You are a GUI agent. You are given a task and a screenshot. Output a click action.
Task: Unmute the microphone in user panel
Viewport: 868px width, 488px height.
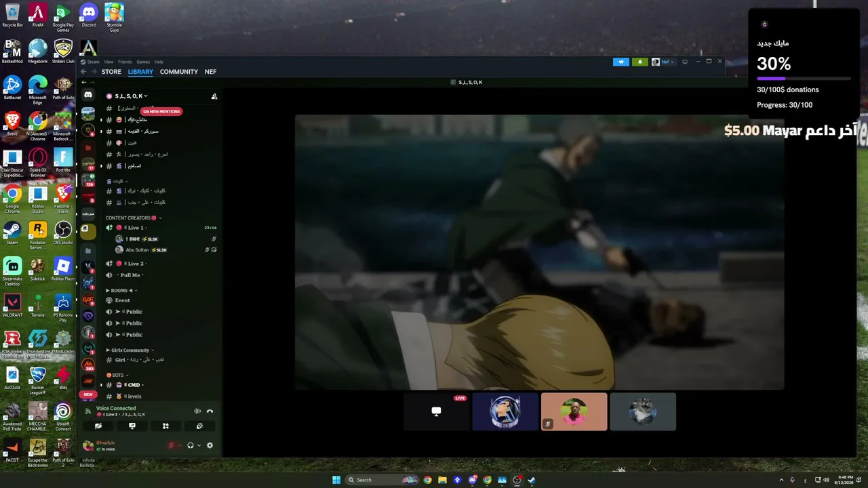(172, 445)
